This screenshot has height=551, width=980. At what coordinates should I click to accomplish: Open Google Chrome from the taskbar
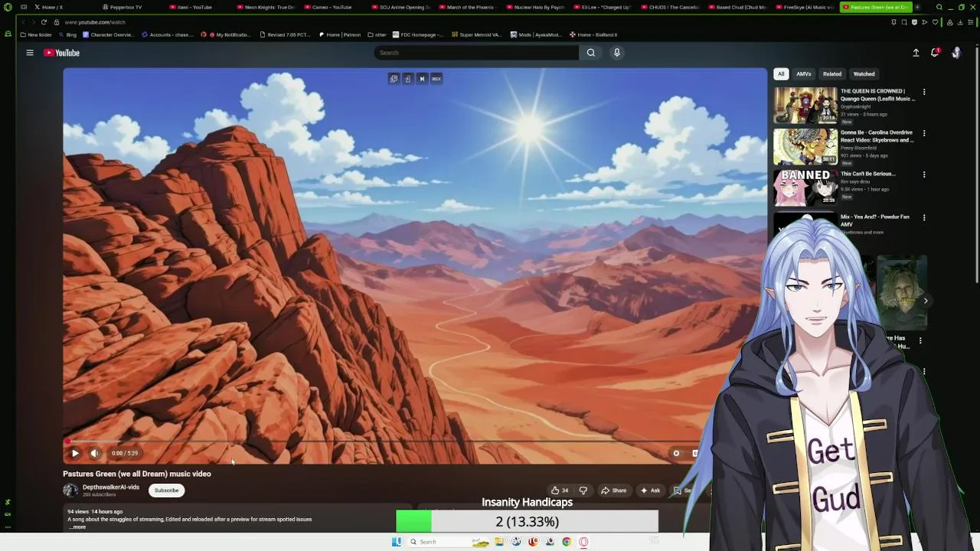[567, 542]
